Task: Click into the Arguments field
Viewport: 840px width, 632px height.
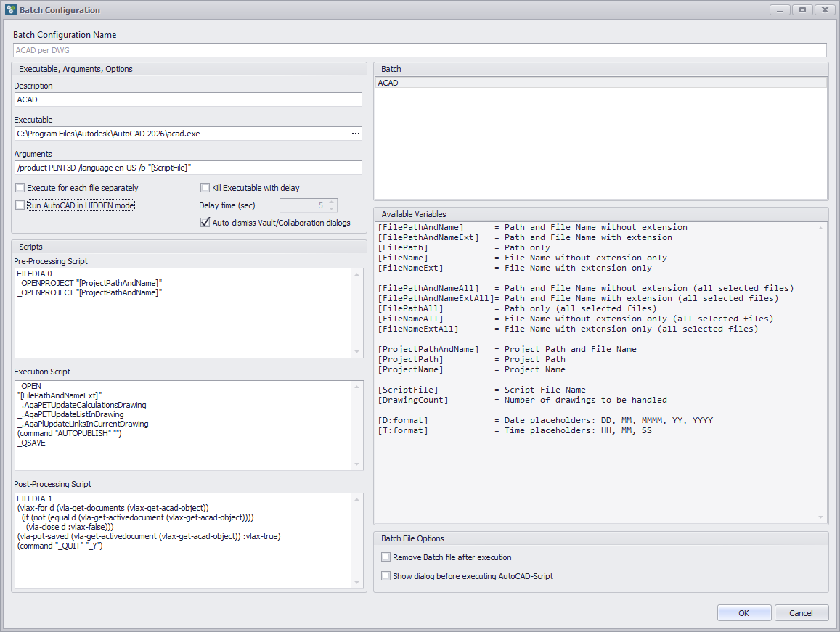Action: coord(188,168)
